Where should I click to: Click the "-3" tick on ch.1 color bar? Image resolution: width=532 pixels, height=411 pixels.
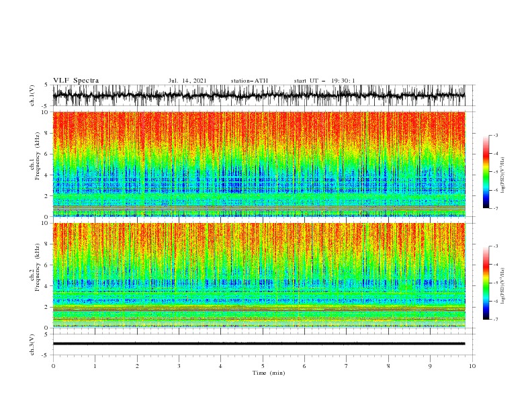tap(495, 135)
